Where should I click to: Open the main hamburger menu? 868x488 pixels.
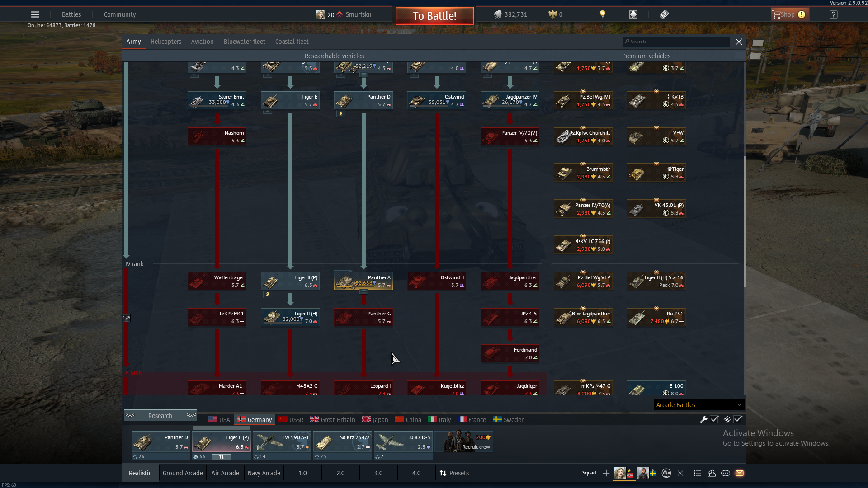click(x=35, y=14)
